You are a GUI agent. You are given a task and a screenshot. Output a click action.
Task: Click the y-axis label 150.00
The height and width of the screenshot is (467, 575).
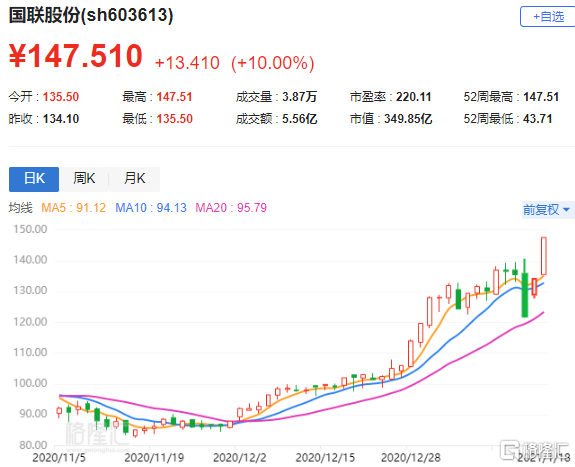coord(30,229)
